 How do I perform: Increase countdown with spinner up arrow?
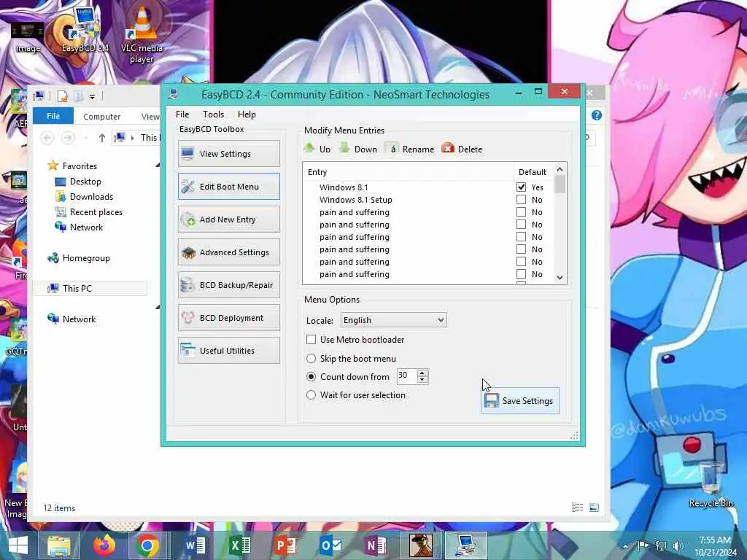click(422, 373)
